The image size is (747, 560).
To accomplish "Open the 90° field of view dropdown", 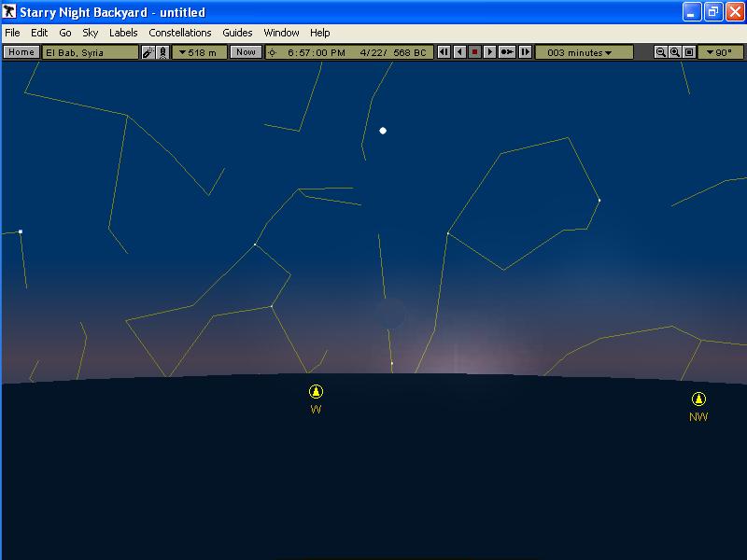I will [x=720, y=52].
